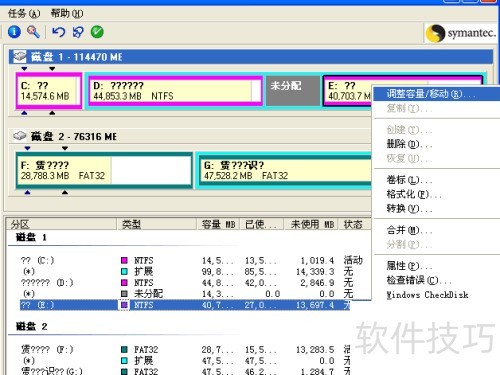Choose 删除(D) from context menu
Viewport: 500px width, 375px height.
pyautogui.click(x=436, y=144)
